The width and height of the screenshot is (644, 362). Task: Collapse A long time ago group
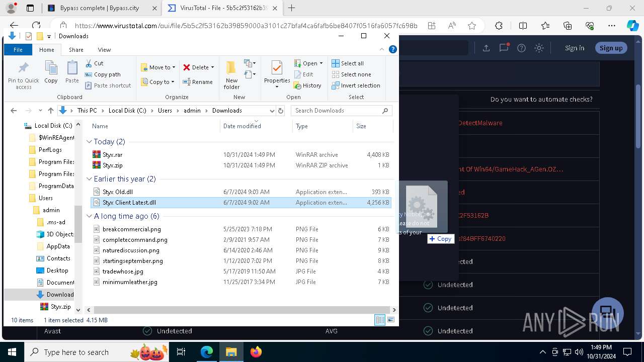pyautogui.click(x=89, y=216)
